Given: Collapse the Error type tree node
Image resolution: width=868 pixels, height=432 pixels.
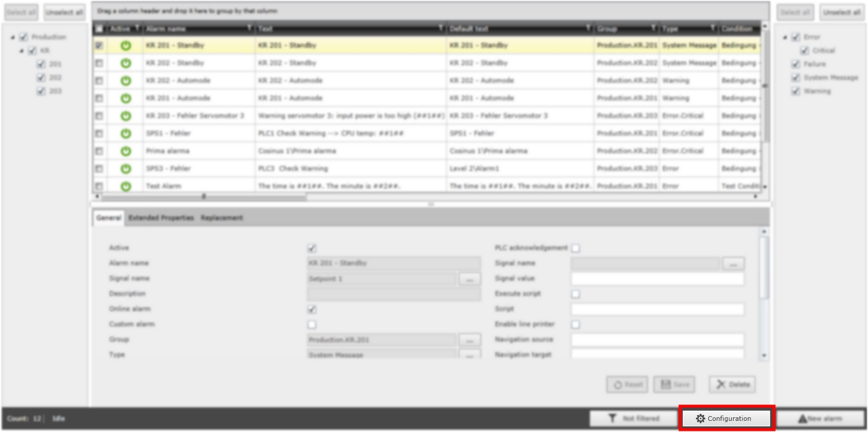Looking at the screenshot, I should point(786,38).
